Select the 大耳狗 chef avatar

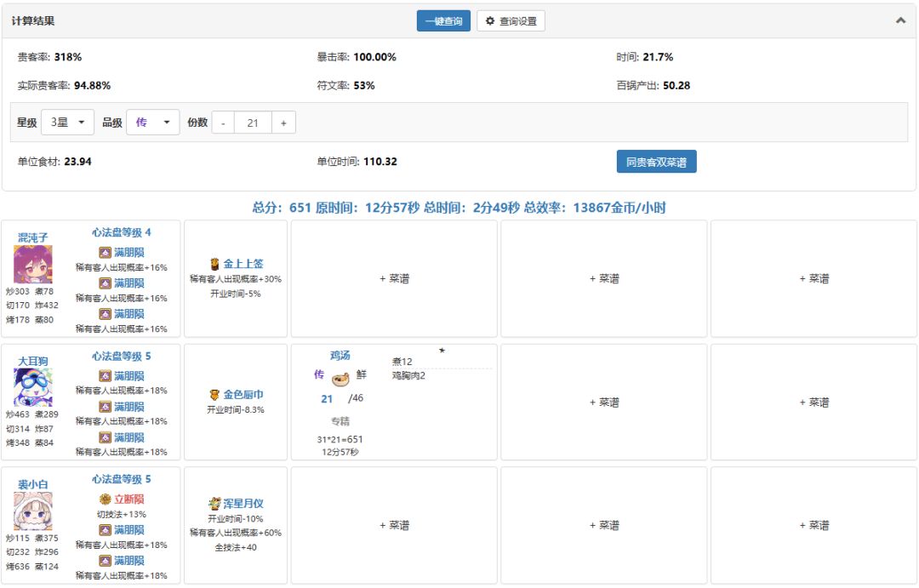33,387
